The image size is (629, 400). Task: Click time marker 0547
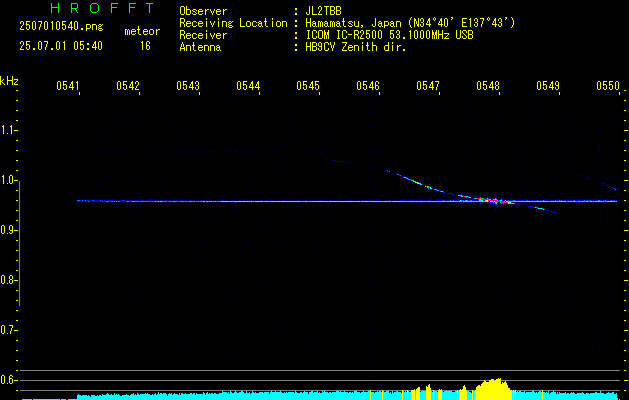427,85
